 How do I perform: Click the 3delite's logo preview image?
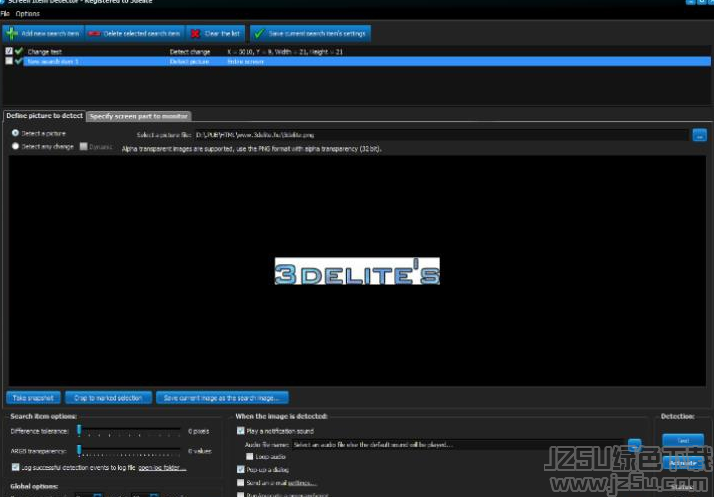pyautogui.click(x=357, y=271)
